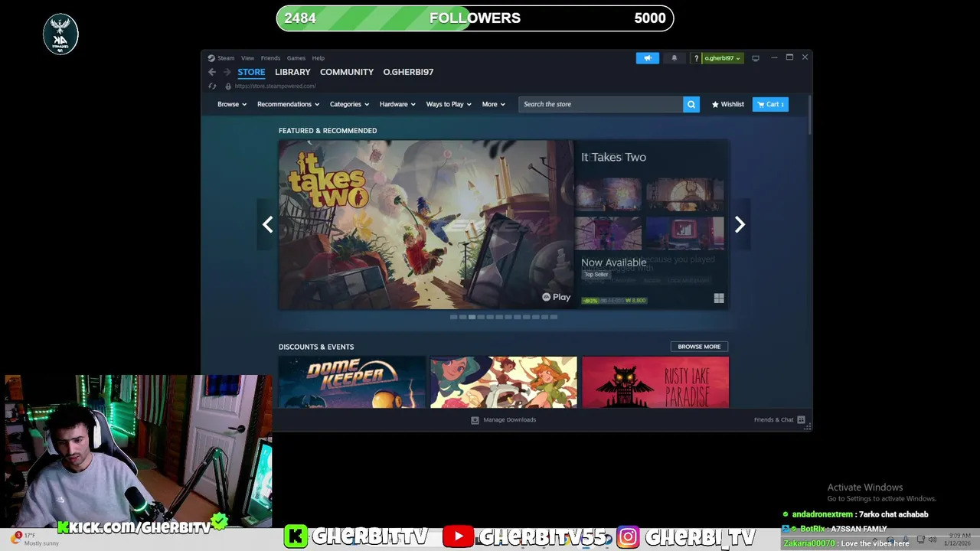Expand the Hardware dropdown
The width and height of the screenshot is (980, 551).
tap(397, 104)
